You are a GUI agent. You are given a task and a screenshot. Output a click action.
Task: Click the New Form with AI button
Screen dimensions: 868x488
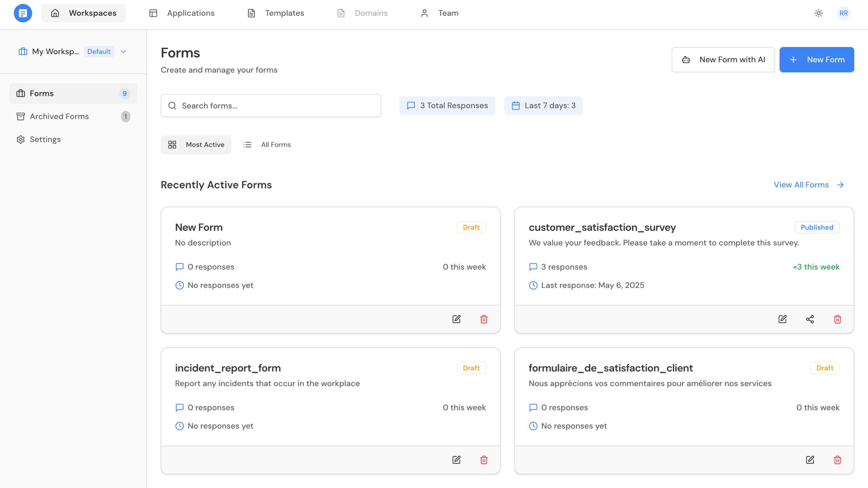tap(723, 59)
